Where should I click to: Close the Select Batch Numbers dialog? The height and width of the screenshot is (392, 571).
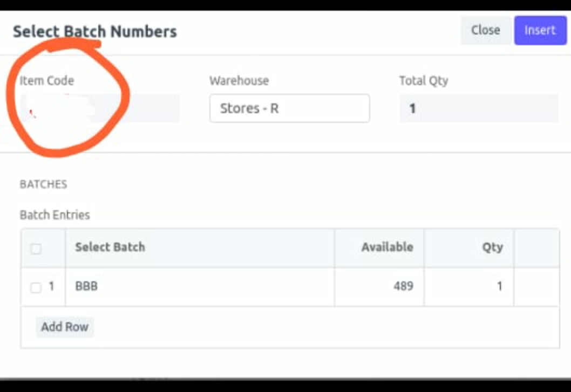pos(485,30)
